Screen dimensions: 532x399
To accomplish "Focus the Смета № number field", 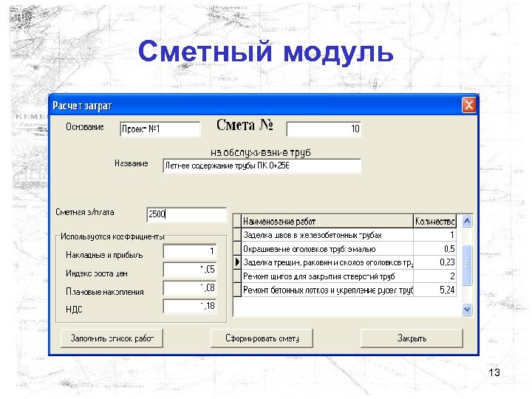I will pyautogui.click(x=324, y=129).
